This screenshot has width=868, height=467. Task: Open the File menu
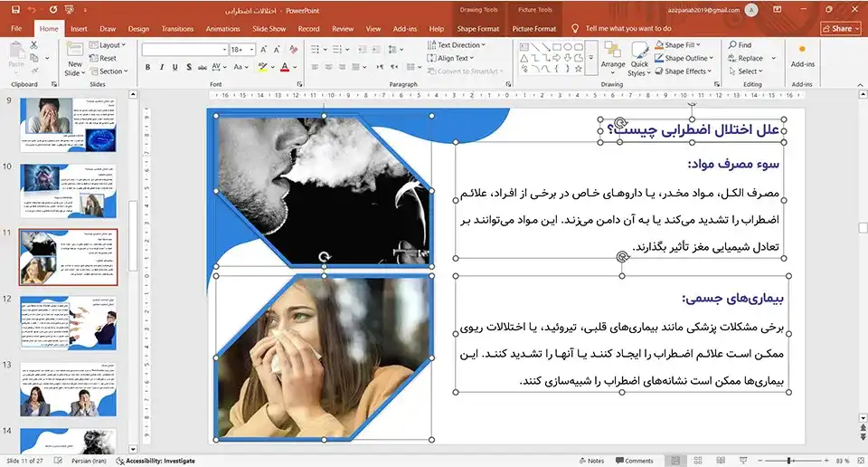pos(16,29)
